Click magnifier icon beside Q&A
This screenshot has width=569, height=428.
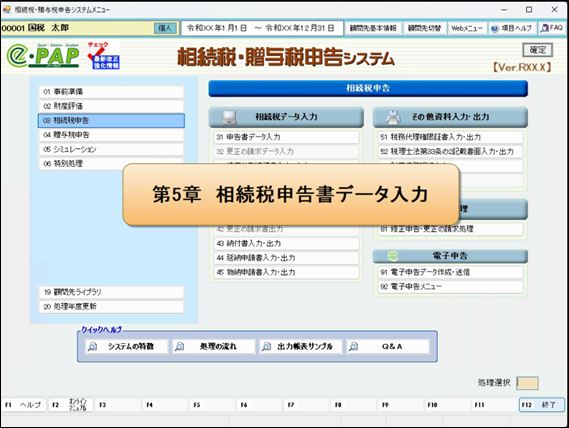pos(354,346)
